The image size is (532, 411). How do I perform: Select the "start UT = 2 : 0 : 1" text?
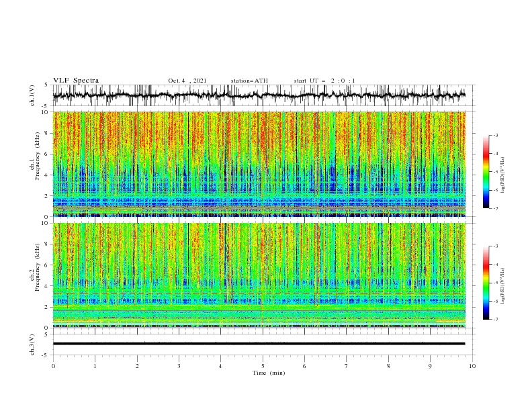point(324,81)
